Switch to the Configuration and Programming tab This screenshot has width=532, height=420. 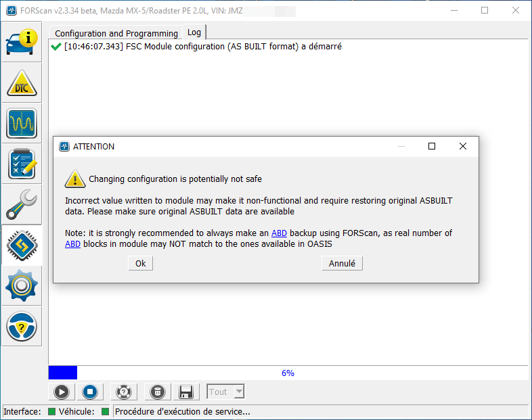pos(116,33)
